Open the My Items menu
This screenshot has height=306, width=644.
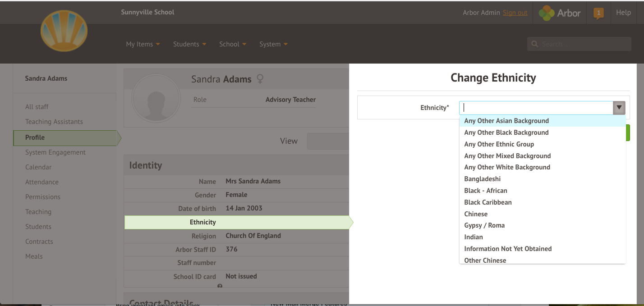pyautogui.click(x=143, y=44)
